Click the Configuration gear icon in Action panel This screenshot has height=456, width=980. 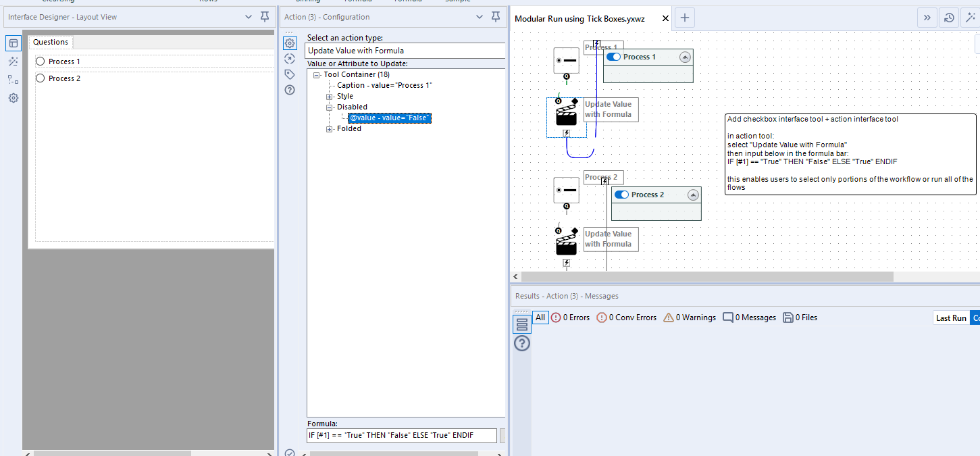290,43
